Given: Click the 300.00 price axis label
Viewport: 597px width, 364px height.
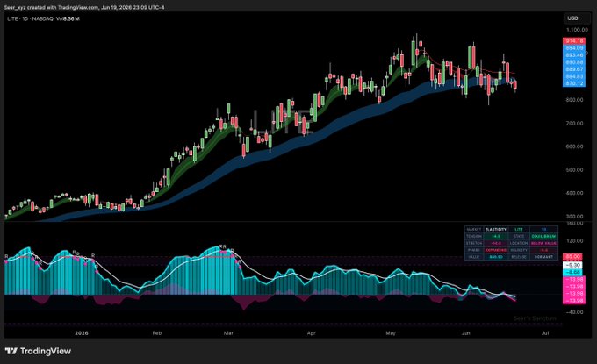Looking at the screenshot, I should [x=574, y=216].
